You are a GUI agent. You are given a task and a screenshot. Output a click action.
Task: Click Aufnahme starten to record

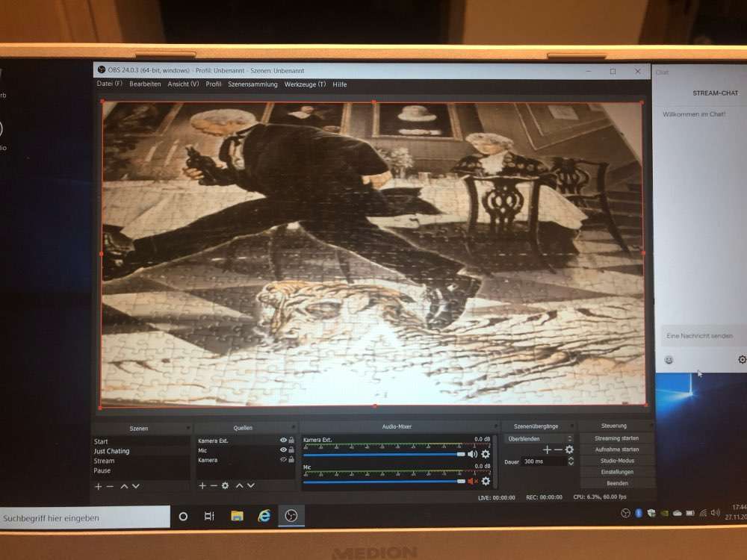616,449
